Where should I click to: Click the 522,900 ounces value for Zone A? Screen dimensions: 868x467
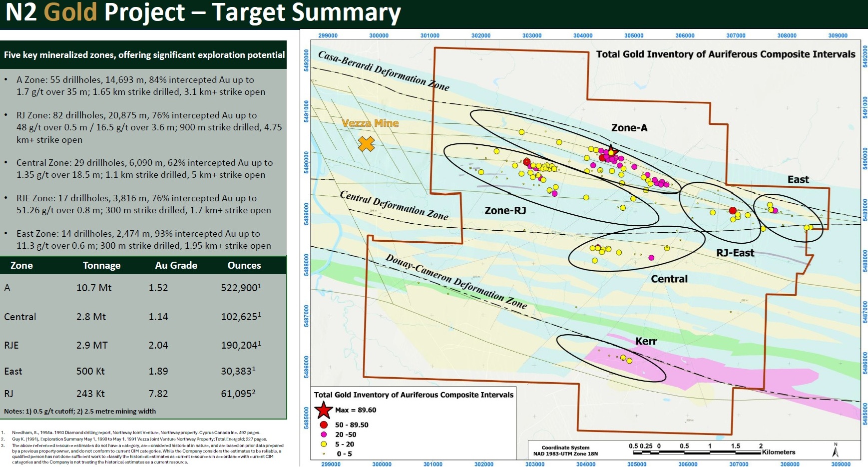(x=240, y=288)
